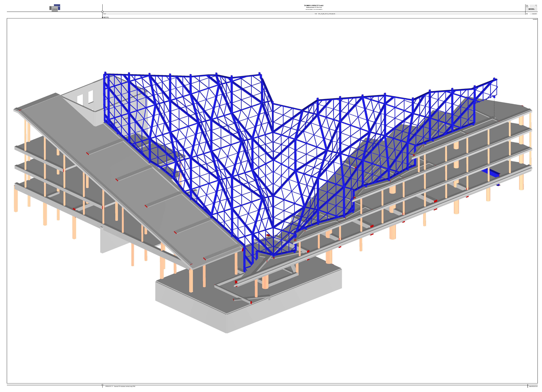Screen dimensions: 542x392
Task: Click the 'Isometric' view label
Action: (x=535, y=19)
